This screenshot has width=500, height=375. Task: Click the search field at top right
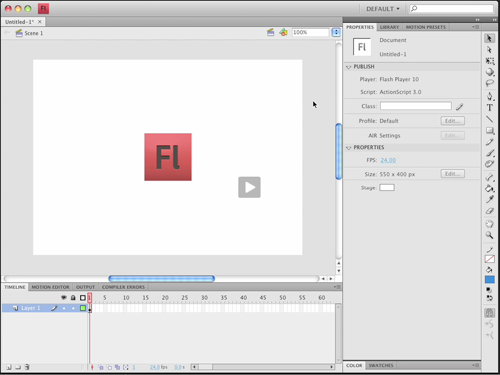point(452,9)
